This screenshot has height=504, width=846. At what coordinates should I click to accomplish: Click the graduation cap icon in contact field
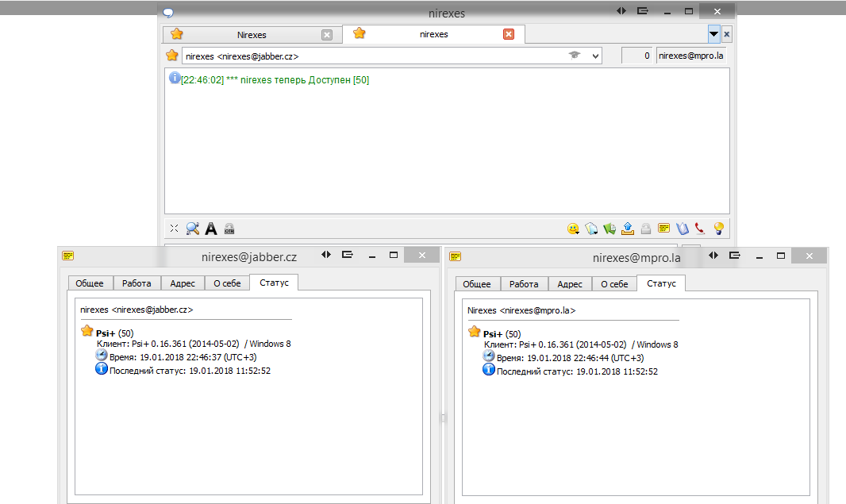pyautogui.click(x=575, y=55)
